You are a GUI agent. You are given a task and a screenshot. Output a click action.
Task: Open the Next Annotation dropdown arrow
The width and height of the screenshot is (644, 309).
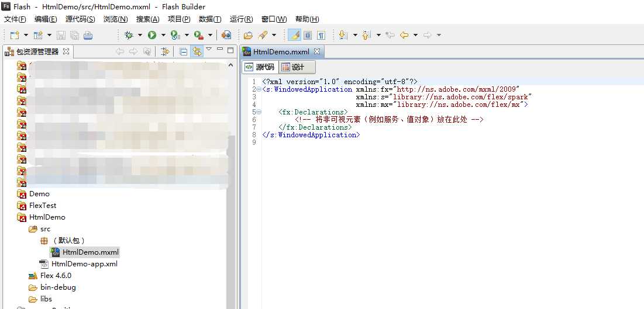click(355, 35)
